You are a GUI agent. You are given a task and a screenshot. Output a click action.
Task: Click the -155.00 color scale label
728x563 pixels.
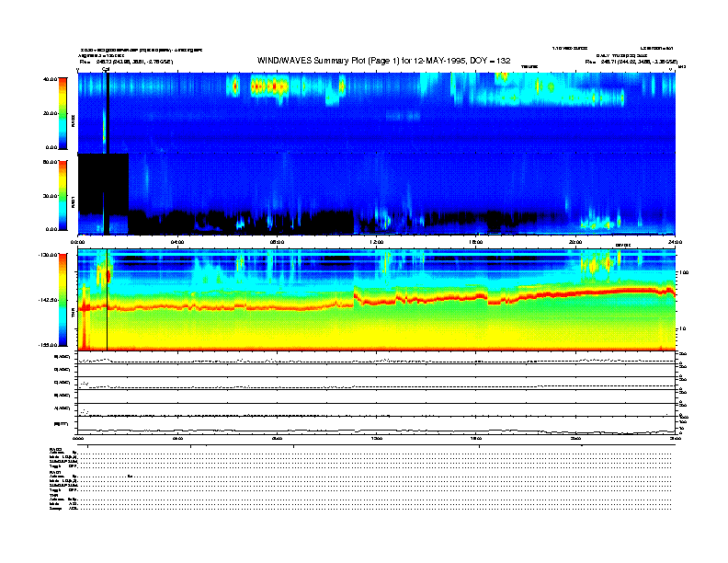coord(49,345)
